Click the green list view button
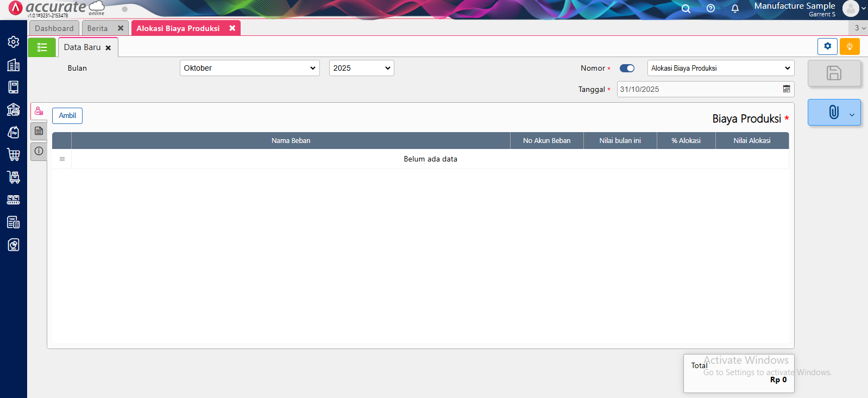This screenshot has width=868, height=398. pyautogui.click(x=42, y=48)
